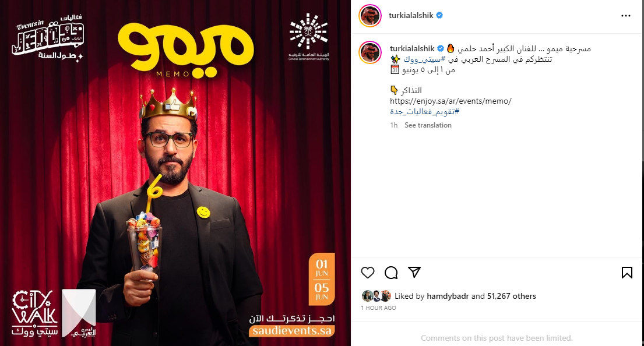Image resolution: width=644 pixels, height=346 pixels.
Task: Open the turkialalshik username in the header
Action: click(411, 15)
